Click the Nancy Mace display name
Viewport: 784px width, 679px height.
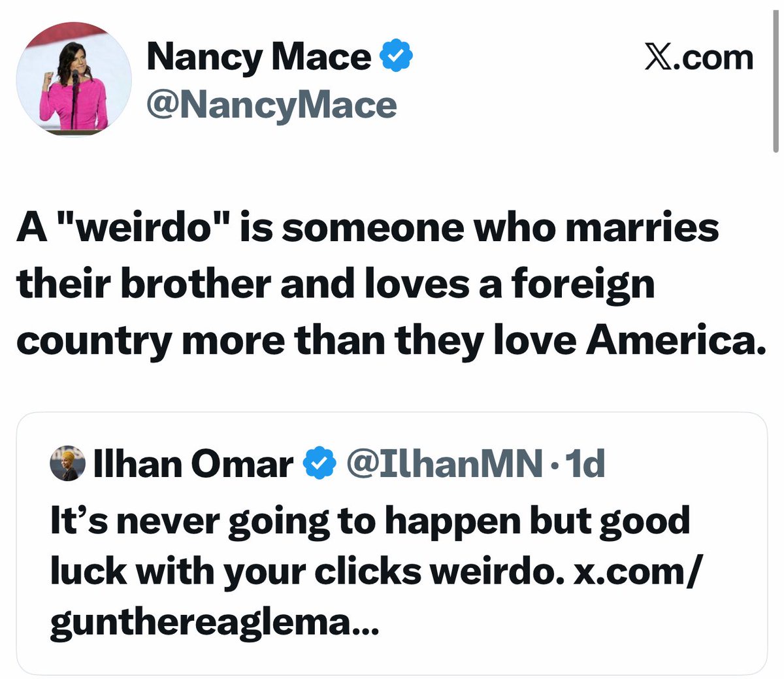(259, 57)
